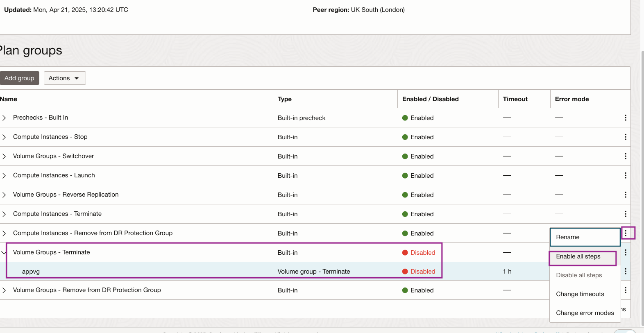644x333 pixels.
Task: Open kebab menu for Compute Instances - Launch
Action: tap(626, 176)
